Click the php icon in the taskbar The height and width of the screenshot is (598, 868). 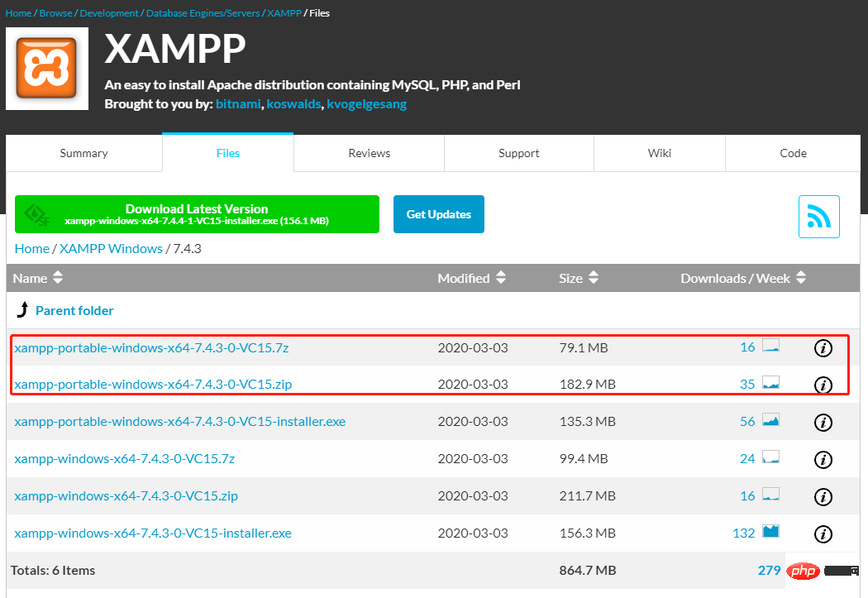[x=803, y=571]
